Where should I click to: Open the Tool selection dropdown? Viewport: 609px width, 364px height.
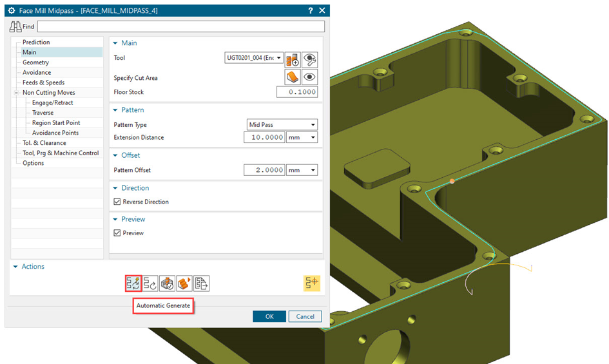point(254,58)
